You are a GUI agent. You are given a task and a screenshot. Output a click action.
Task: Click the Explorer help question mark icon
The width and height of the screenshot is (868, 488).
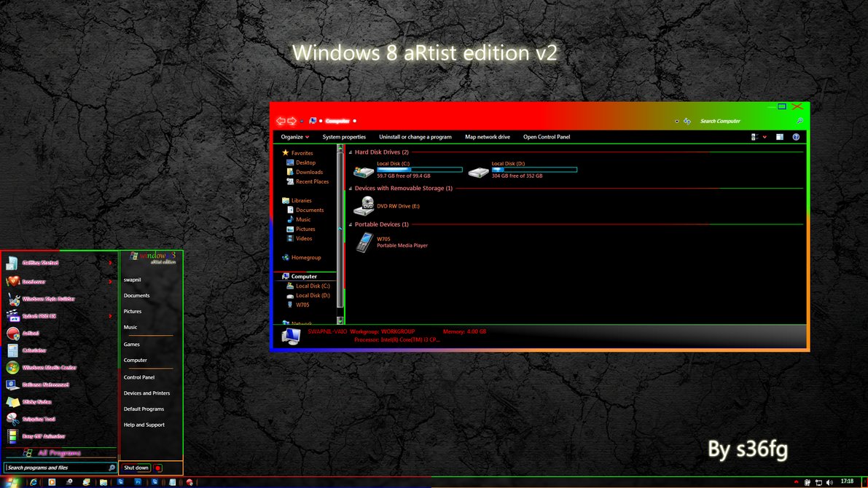pyautogui.click(x=796, y=137)
